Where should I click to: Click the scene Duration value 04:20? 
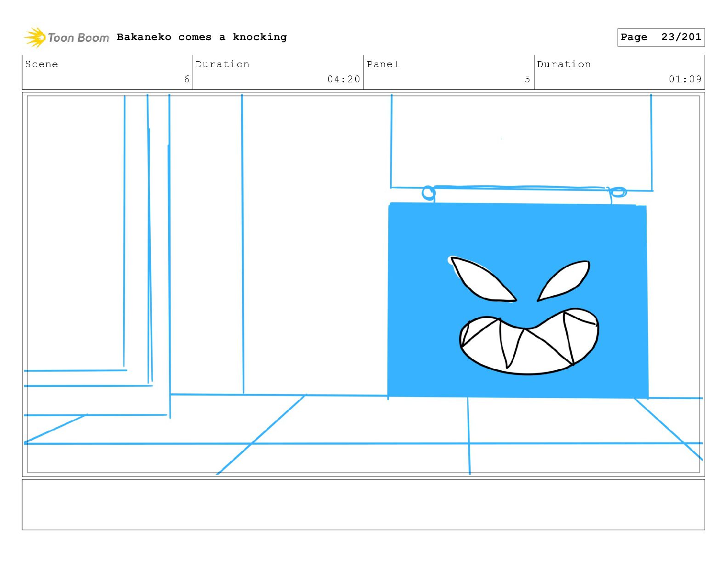344,79
